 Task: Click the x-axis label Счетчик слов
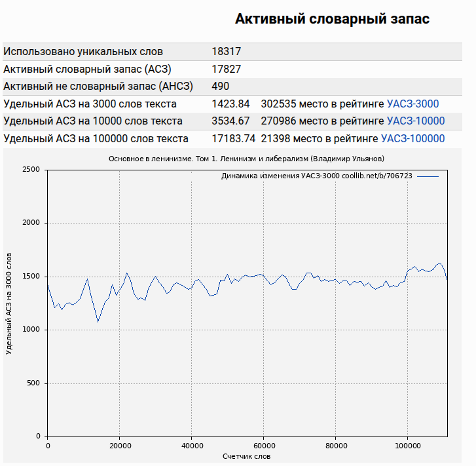246,456
